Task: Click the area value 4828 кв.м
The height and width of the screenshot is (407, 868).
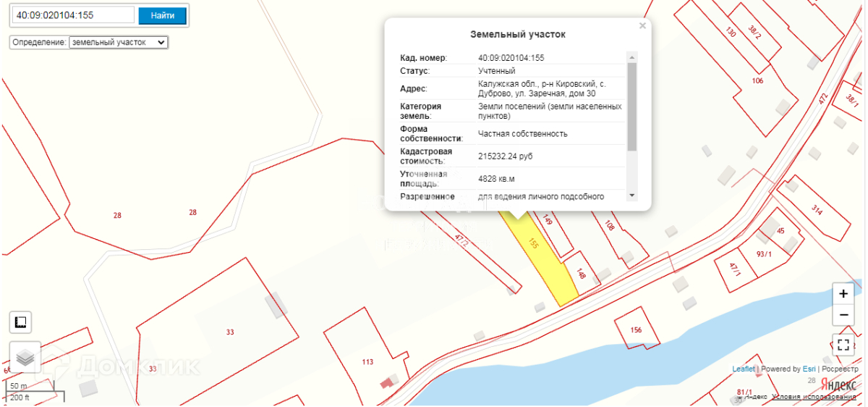Action: (496, 178)
